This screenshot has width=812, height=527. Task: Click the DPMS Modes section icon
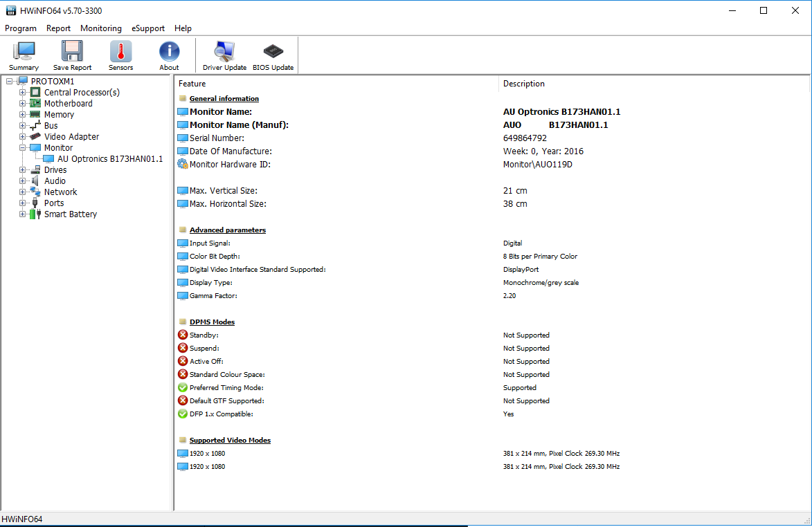[183, 322]
